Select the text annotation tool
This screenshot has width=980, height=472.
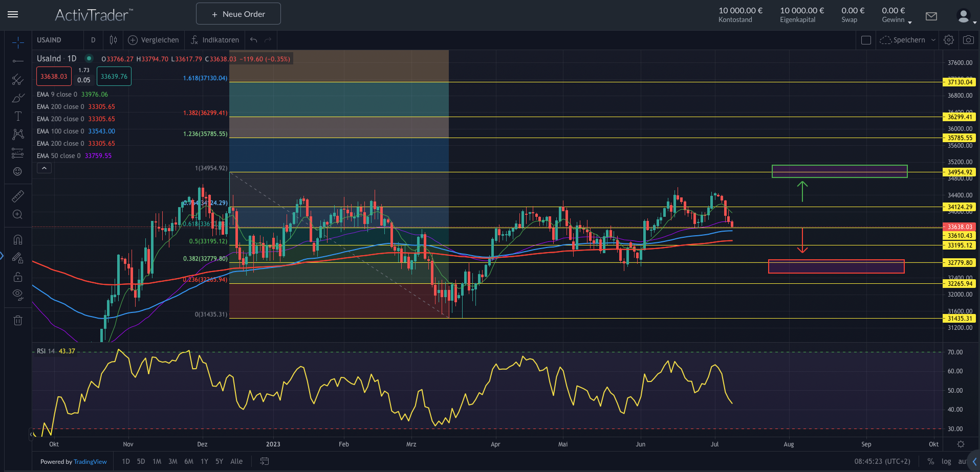pyautogui.click(x=18, y=117)
